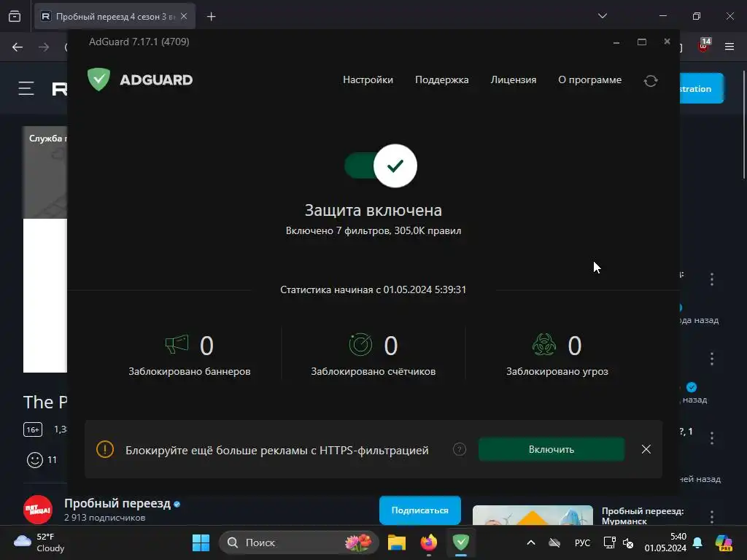The image size is (747, 560).
Task: Click the Защита включена heading
Action: click(x=373, y=210)
